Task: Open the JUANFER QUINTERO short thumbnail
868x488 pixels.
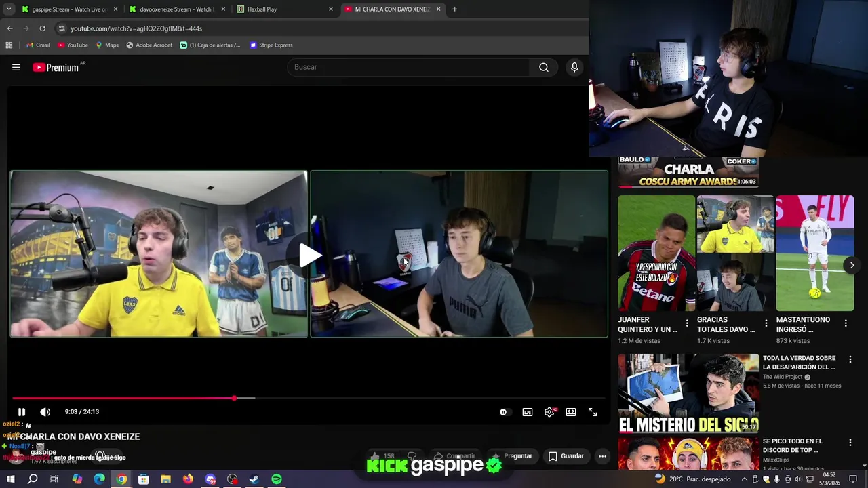Action: pyautogui.click(x=656, y=253)
